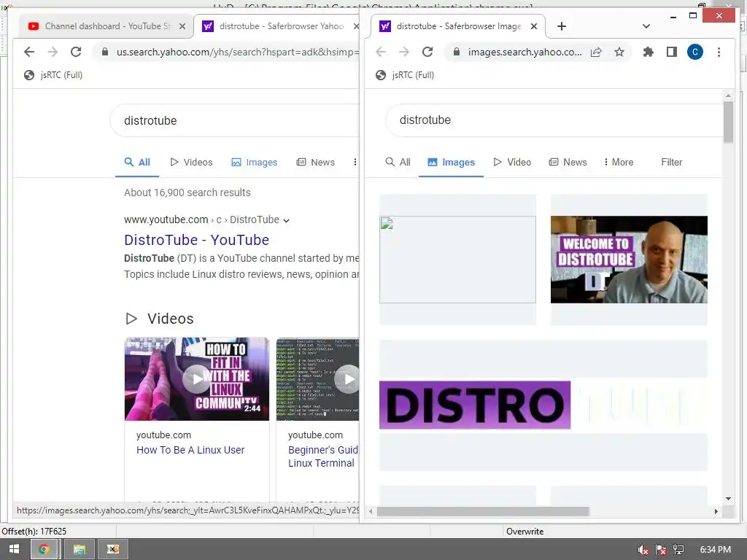747x560 pixels.
Task: Click the 6:34 PM system clock
Action: [x=715, y=550]
